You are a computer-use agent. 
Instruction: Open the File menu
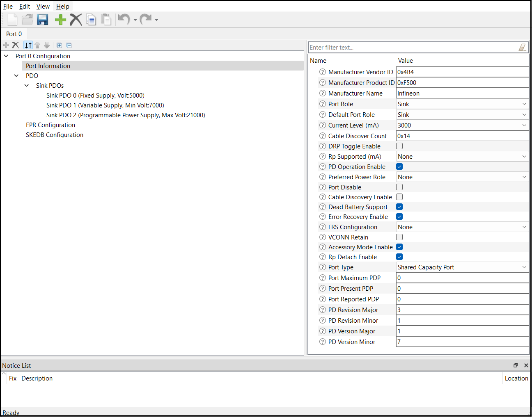8,6
